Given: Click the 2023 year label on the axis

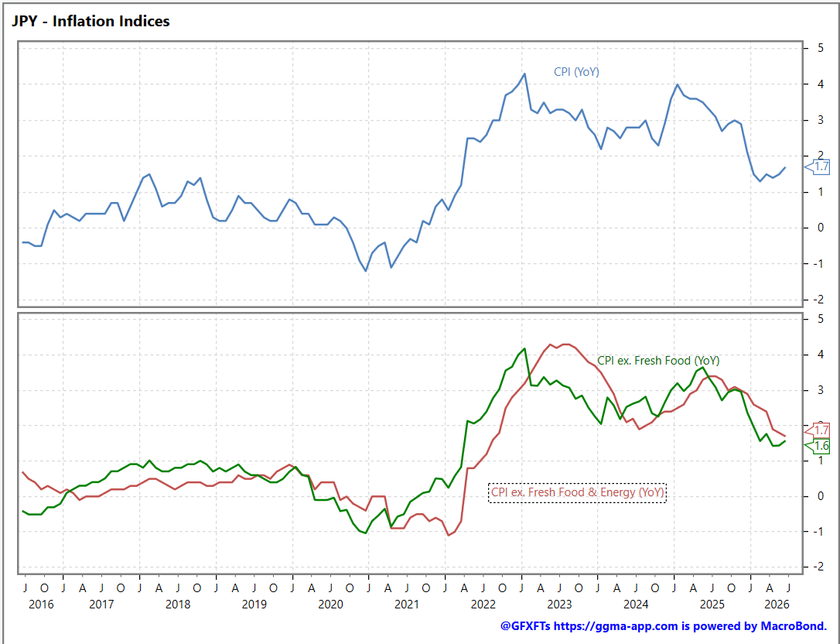Looking at the screenshot, I should [559, 605].
